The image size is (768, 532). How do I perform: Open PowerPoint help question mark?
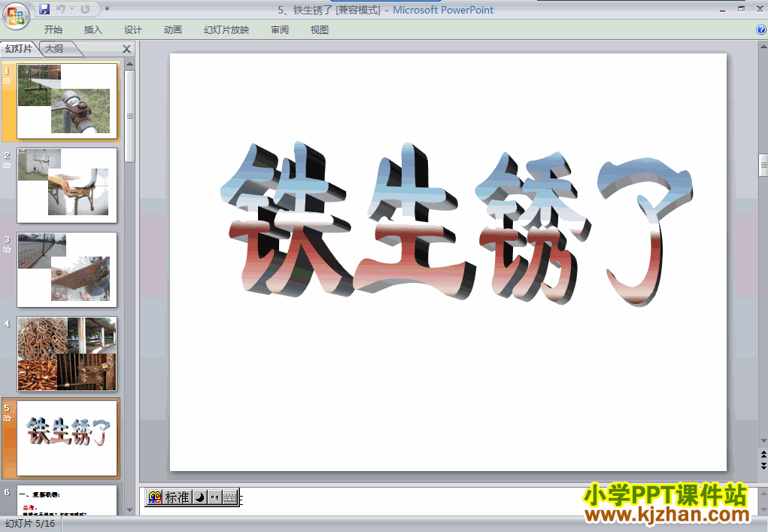(761, 29)
